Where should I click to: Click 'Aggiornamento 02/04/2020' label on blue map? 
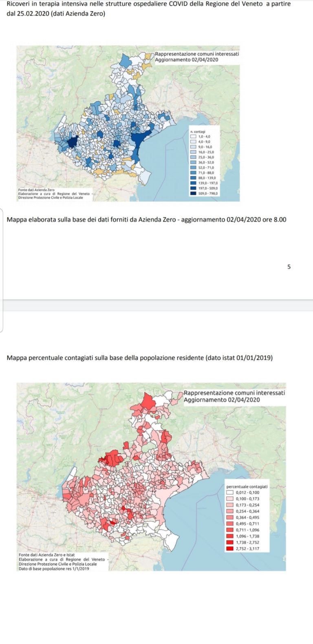(x=187, y=60)
